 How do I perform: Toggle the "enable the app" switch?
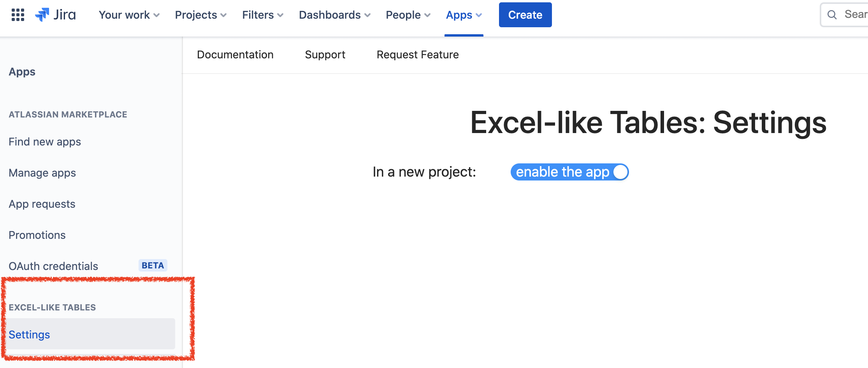click(x=569, y=172)
